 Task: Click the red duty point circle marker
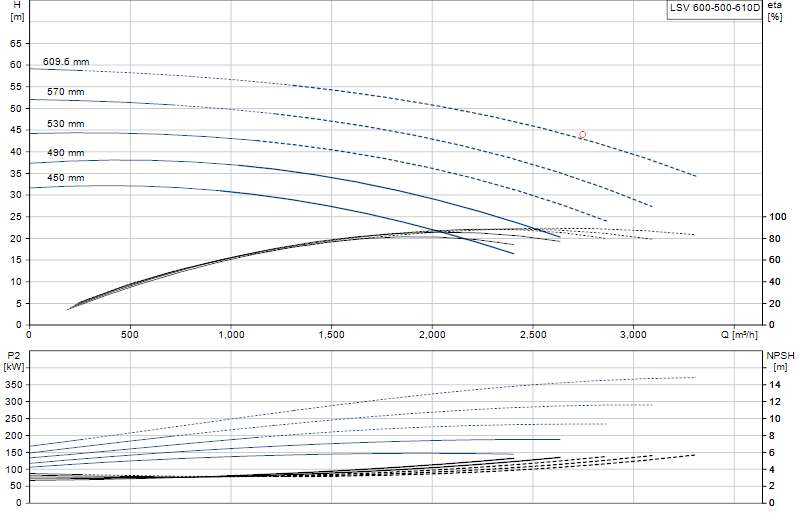click(x=582, y=135)
